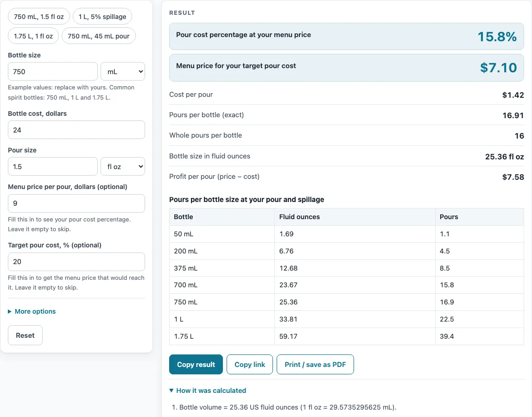Click the 375 mL table row cell
The height and width of the screenshot is (417, 532).
click(x=222, y=268)
